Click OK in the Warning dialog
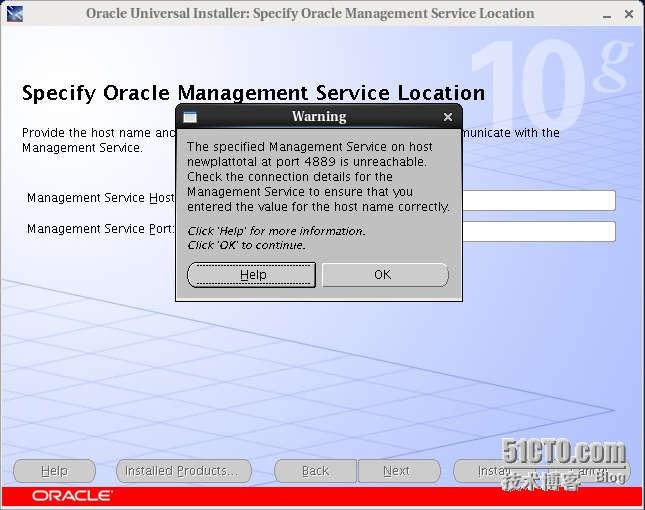 pos(385,275)
